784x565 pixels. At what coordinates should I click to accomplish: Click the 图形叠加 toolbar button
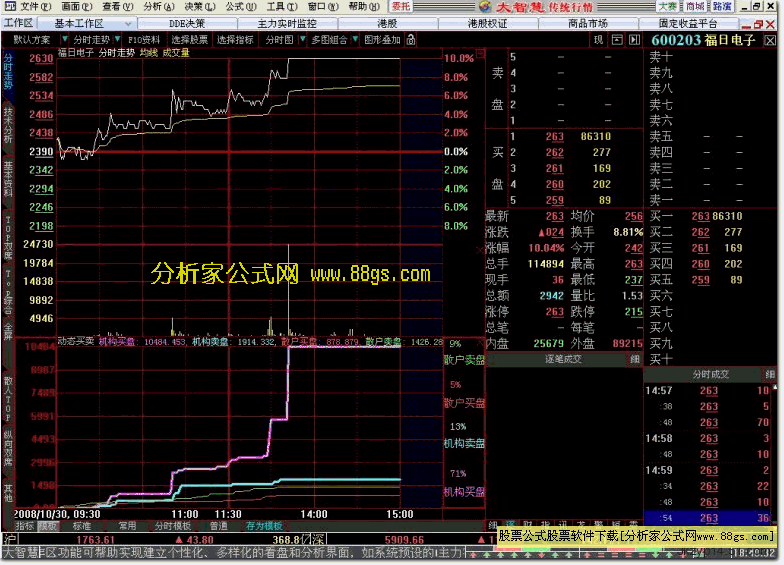click(x=382, y=40)
